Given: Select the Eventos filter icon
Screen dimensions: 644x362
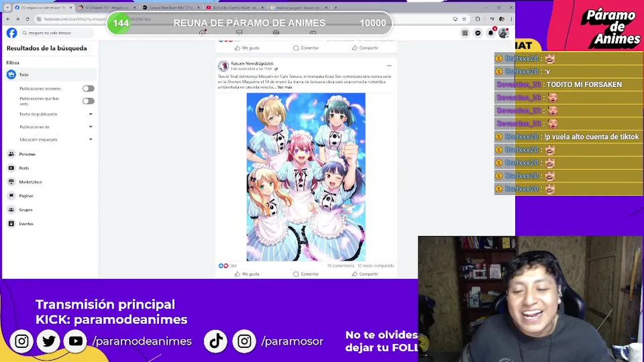Looking at the screenshot, I should tap(11, 224).
